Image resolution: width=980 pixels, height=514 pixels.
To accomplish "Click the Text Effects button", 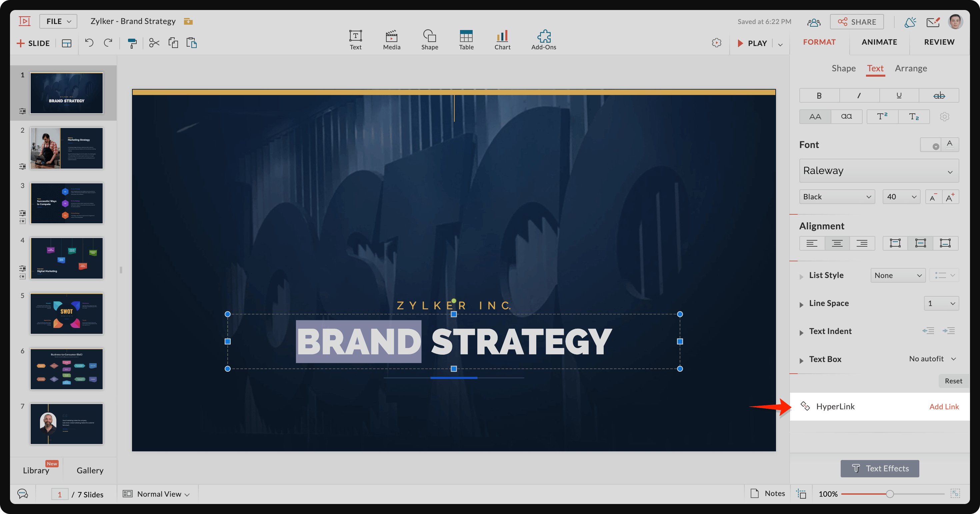I will (880, 468).
